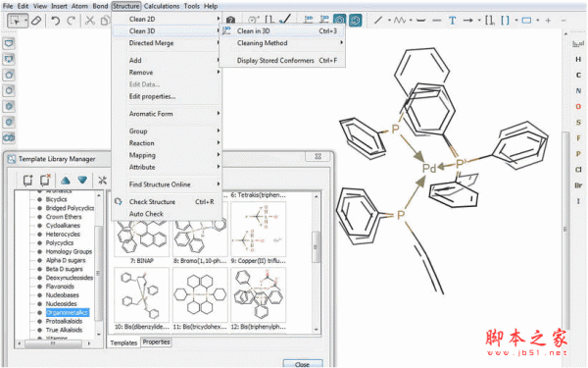Move library down with blue gem arrow
The height and width of the screenshot is (368, 588).
[82, 181]
